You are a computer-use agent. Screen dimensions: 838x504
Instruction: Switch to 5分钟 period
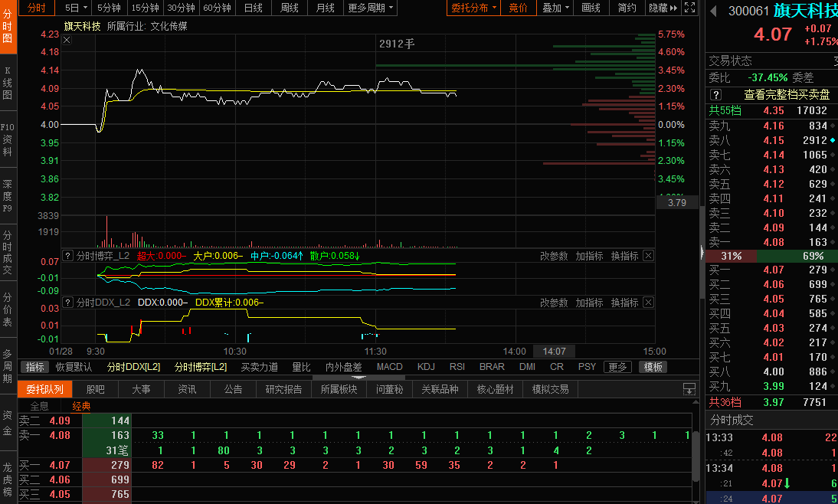point(109,8)
